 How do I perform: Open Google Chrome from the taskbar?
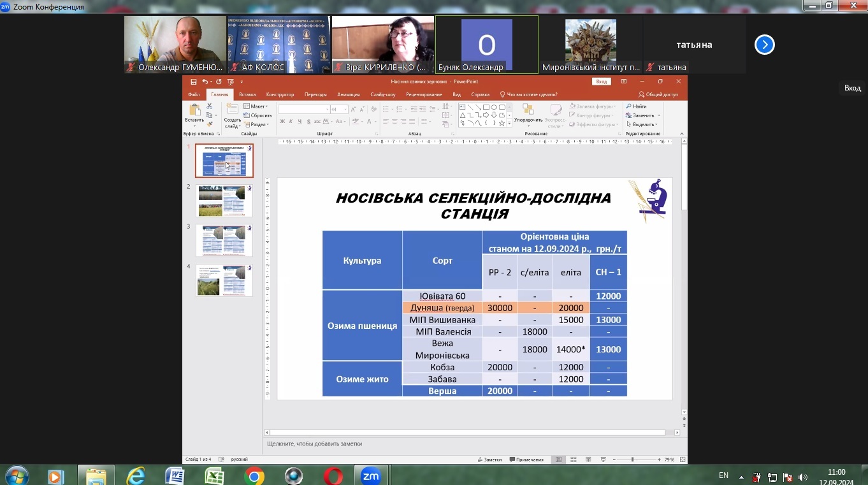coord(254,476)
